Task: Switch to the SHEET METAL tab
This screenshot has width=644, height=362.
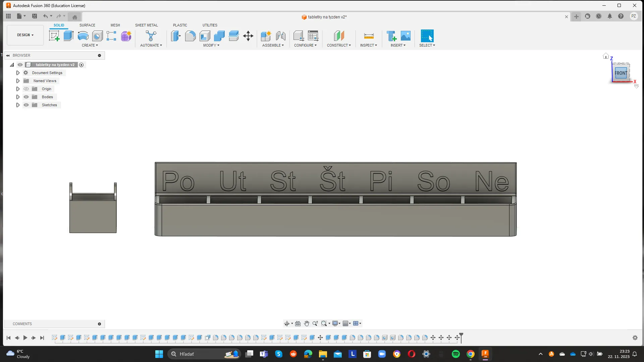Action: click(146, 25)
